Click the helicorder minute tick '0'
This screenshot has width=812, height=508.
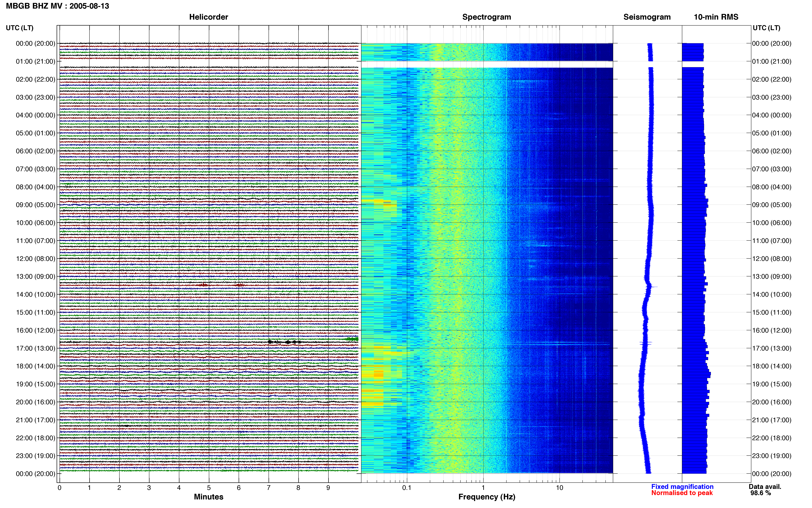click(x=59, y=488)
